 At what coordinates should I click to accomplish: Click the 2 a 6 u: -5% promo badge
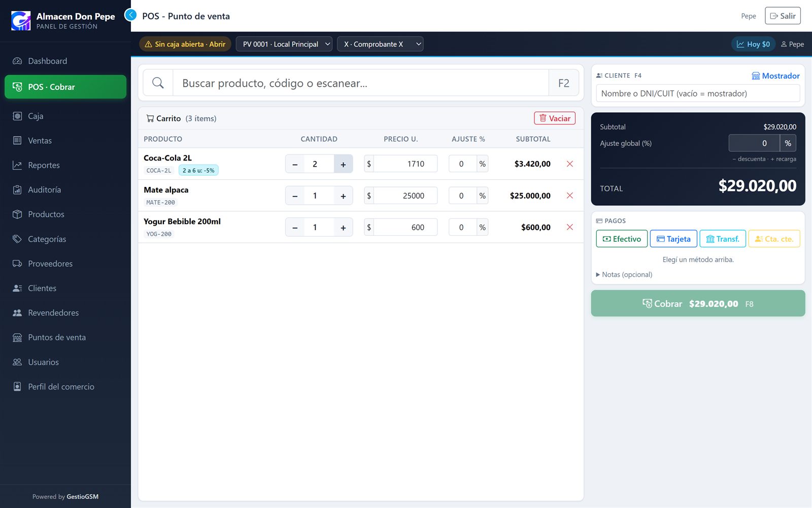coord(198,170)
